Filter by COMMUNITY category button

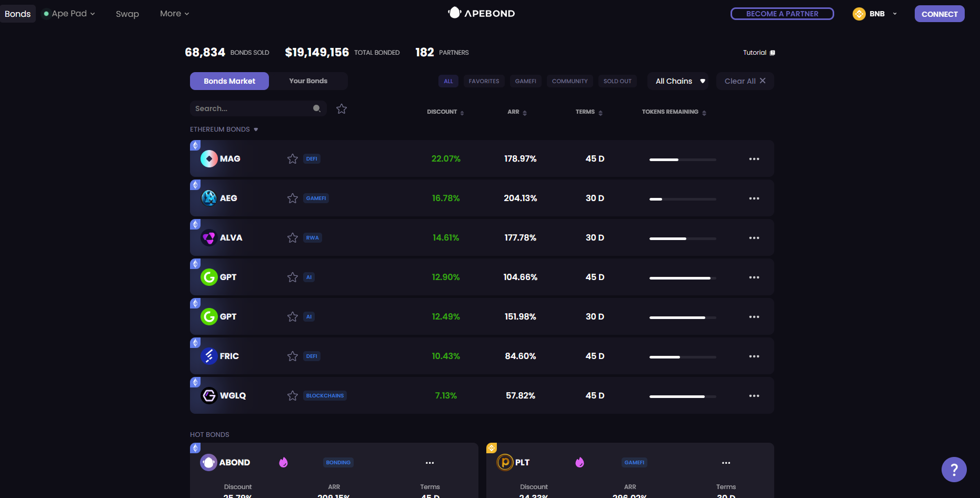570,81
